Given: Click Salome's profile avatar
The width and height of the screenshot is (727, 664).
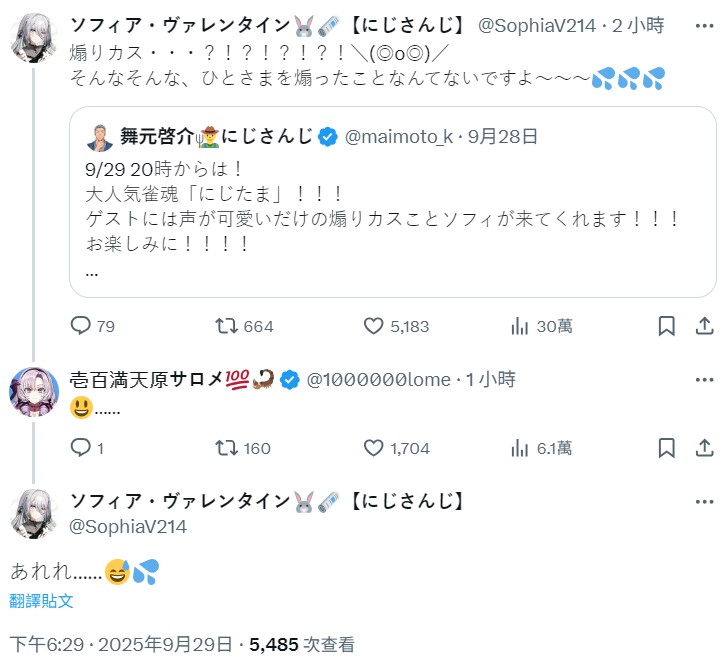Looking at the screenshot, I should click(x=34, y=391).
